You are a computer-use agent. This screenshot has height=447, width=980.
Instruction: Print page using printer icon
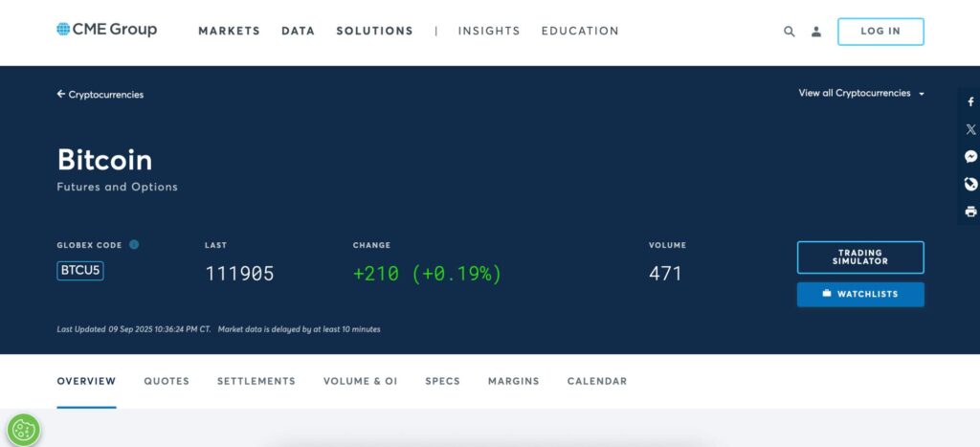(970, 212)
